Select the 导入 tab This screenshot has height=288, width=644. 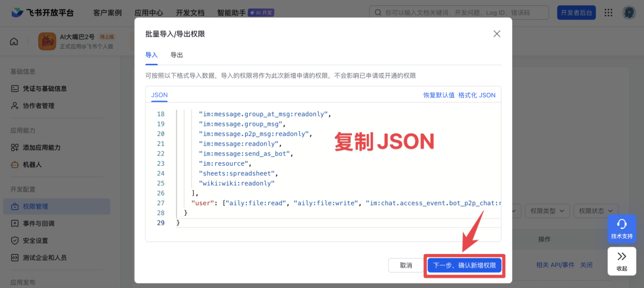click(x=151, y=55)
